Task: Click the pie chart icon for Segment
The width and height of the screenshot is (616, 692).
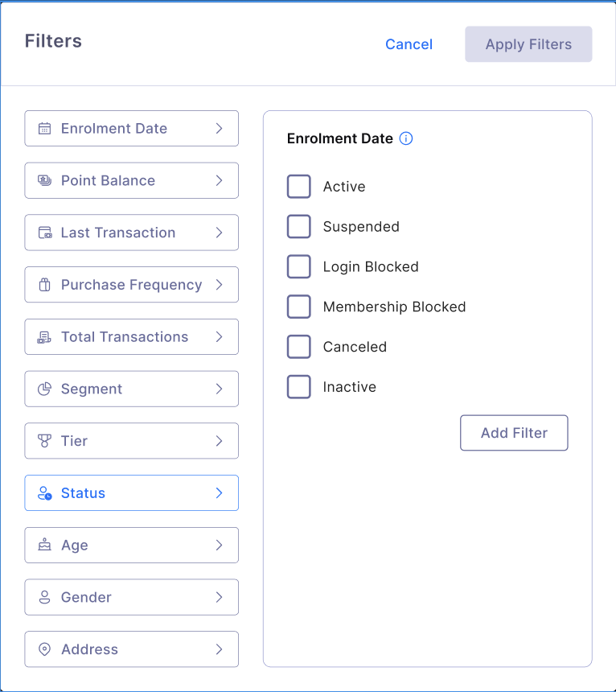Action: click(x=45, y=389)
